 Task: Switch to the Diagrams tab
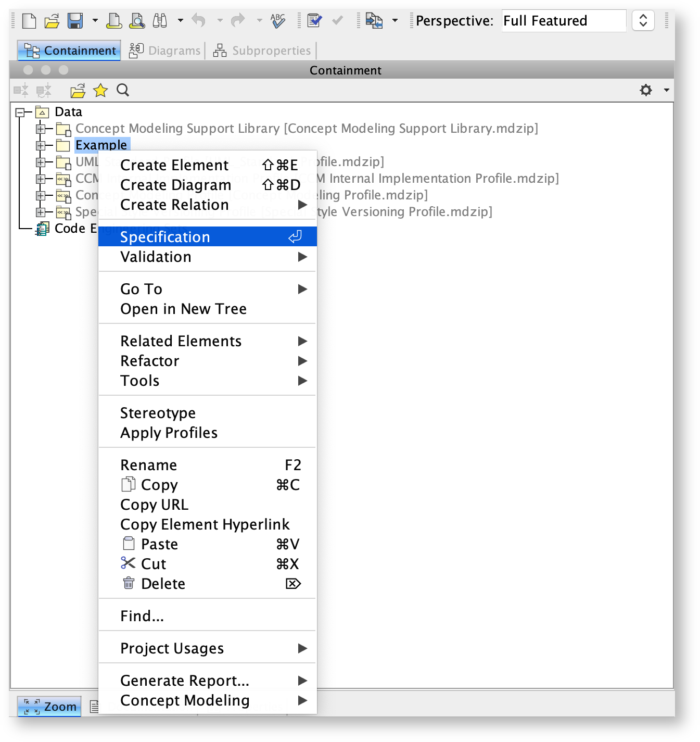[x=164, y=51]
